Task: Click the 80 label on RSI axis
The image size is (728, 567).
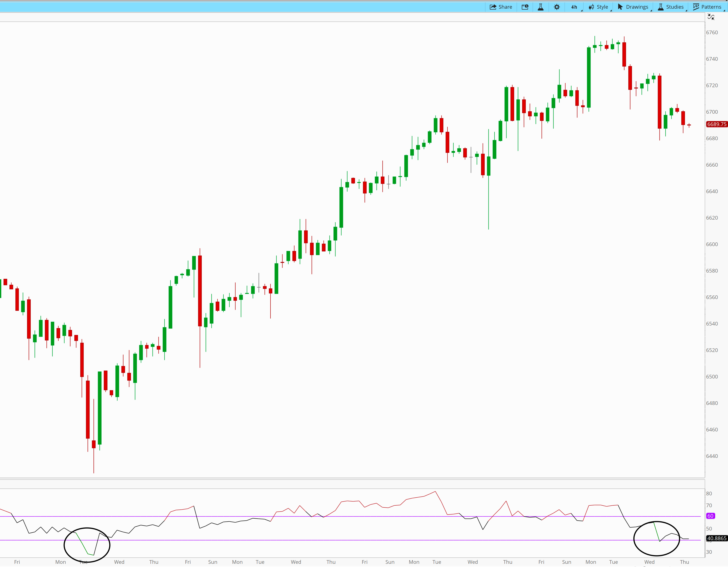Action: coord(709,494)
